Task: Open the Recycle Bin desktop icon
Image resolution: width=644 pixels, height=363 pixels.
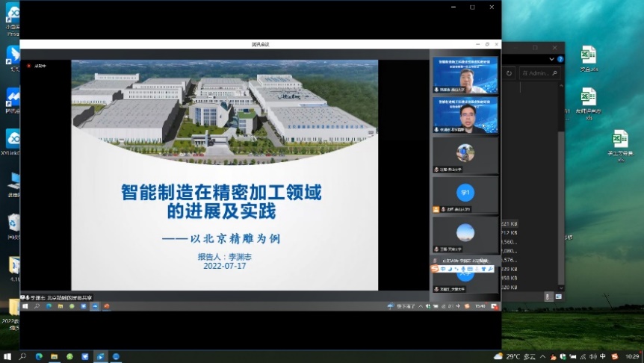Action: pyautogui.click(x=14, y=223)
